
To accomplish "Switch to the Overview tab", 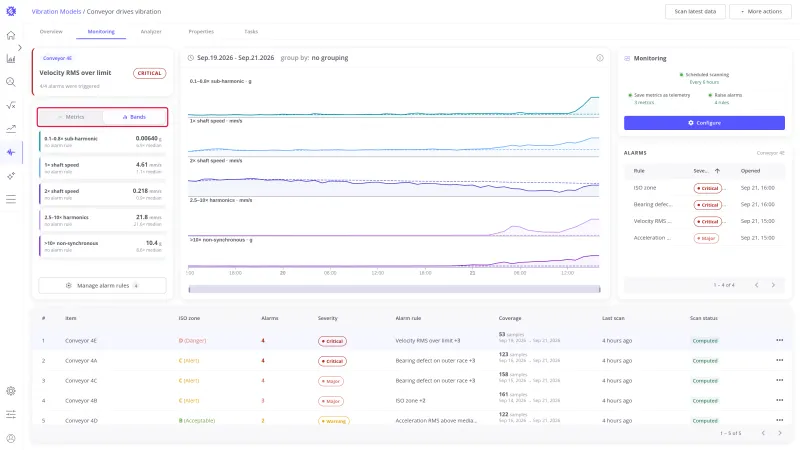I will tap(51, 32).
